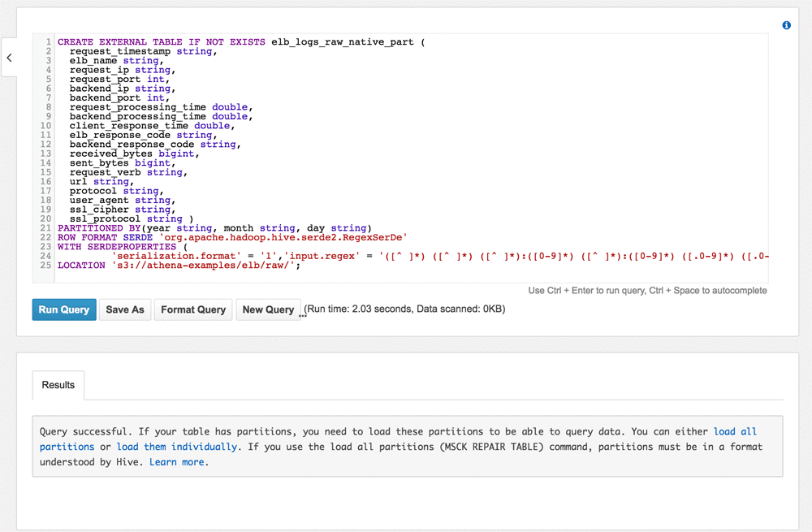Image resolution: width=812 pixels, height=532 pixels.
Task: Click the 'user_agent string' line
Action: point(123,201)
